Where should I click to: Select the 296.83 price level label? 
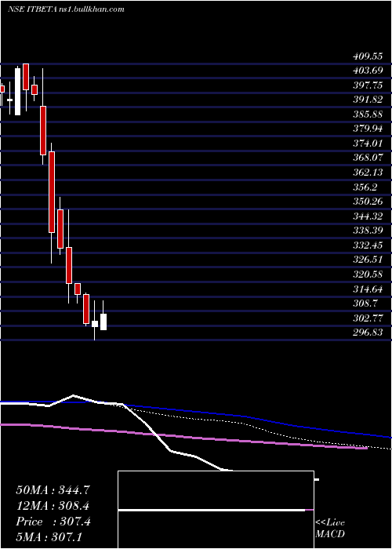(368, 333)
